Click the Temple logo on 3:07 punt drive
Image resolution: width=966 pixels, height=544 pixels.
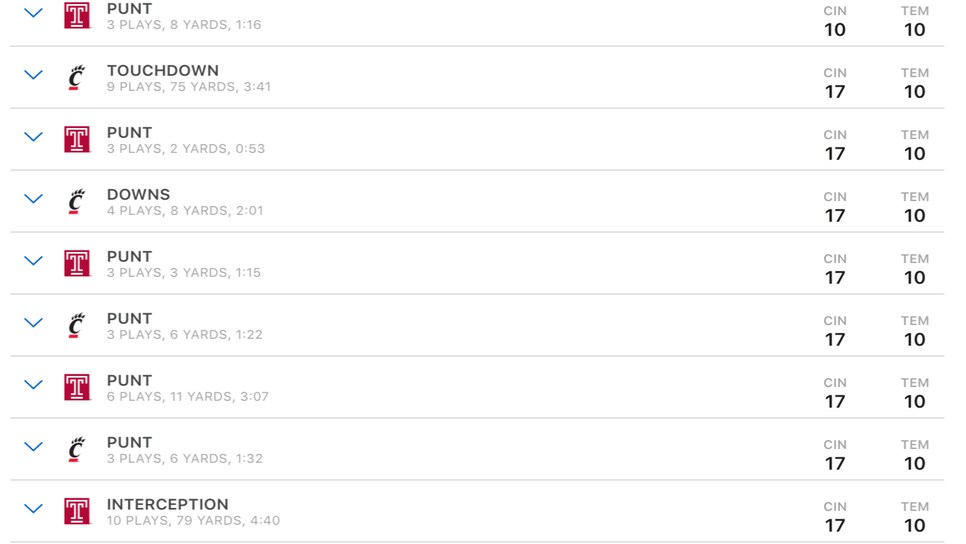(x=77, y=387)
